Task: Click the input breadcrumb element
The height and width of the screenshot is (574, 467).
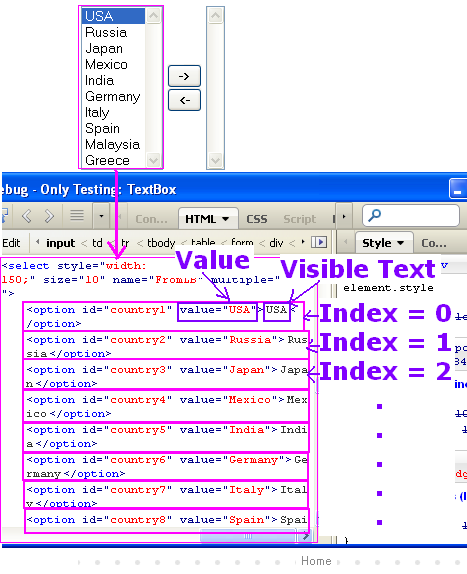Action: tap(60, 243)
